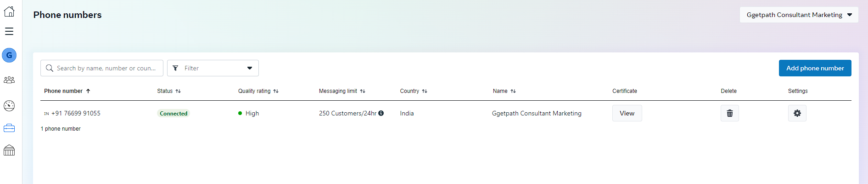Open Ggetpath Consultant Marketing account dropdown
This screenshot has height=184, width=868.
coord(799,15)
